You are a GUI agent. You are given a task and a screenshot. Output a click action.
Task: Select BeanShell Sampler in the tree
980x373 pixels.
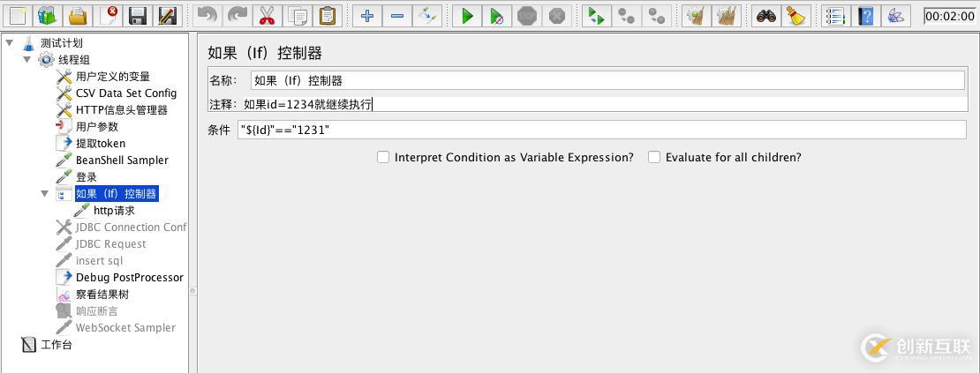[122, 160]
